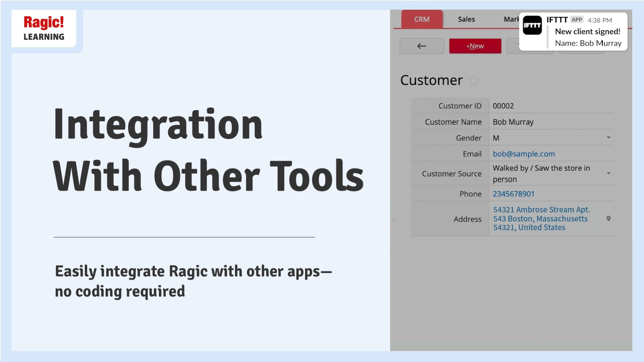Open the email link bob@sample.com
Viewport: 644px width, 362px height.
click(524, 154)
